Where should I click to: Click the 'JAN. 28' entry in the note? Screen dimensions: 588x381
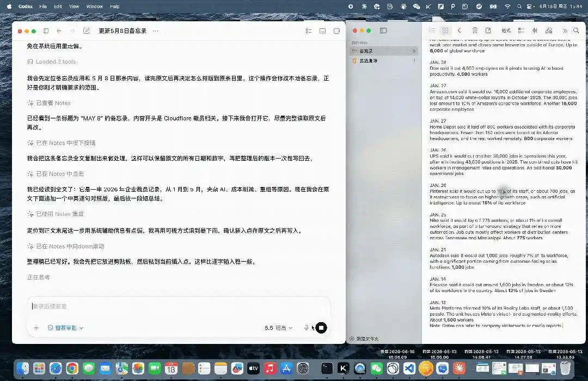[438, 62]
